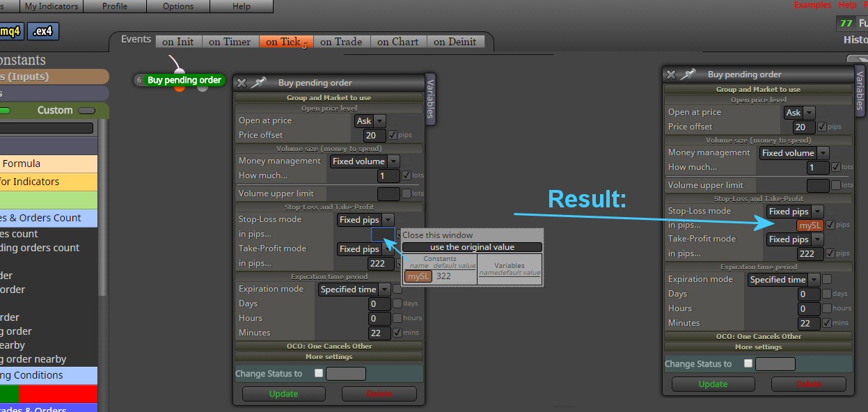The height and width of the screenshot is (412, 868).
Task: Click the Custom category header in sidebar
Action: (x=54, y=110)
